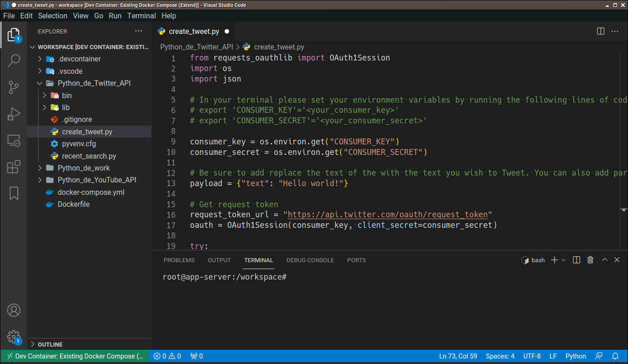Select the Source Control icon

[14, 86]
